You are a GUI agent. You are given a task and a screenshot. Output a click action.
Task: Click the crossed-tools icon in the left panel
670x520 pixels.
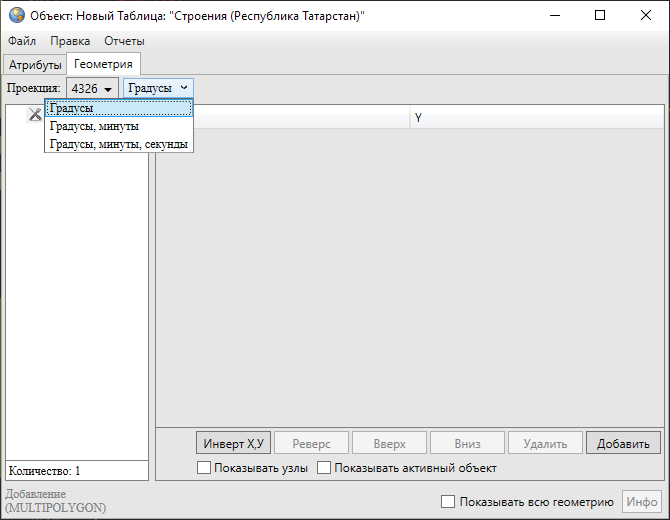tap(35, 115)
